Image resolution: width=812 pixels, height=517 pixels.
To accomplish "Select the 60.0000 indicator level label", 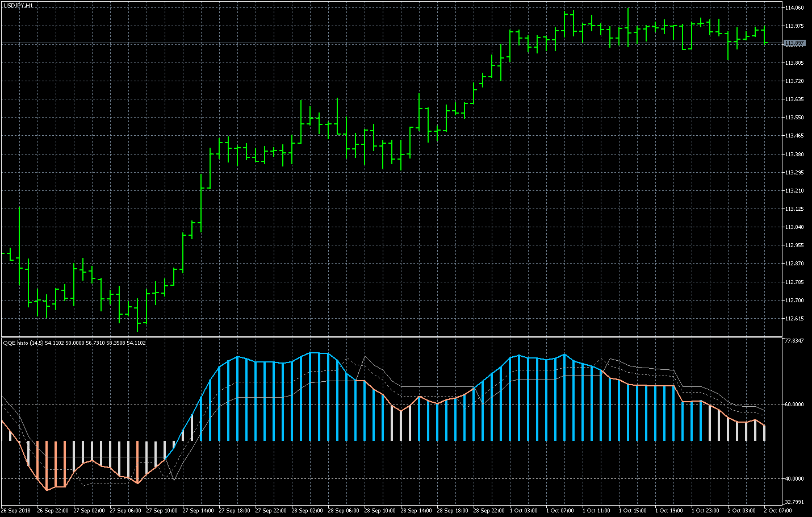I will [x=794, y=405].
